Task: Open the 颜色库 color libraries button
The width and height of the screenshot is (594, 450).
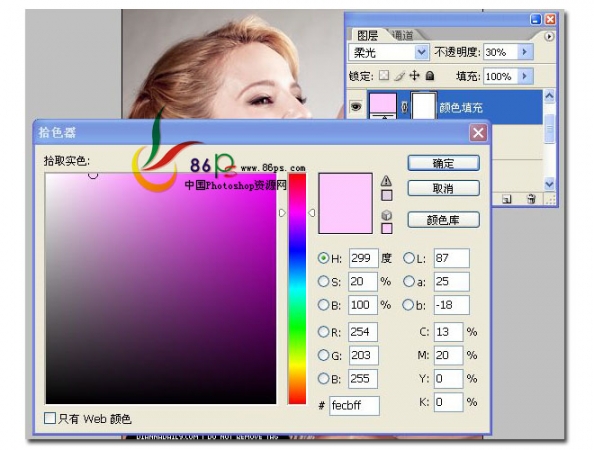Action: click(x=443, y=220)
